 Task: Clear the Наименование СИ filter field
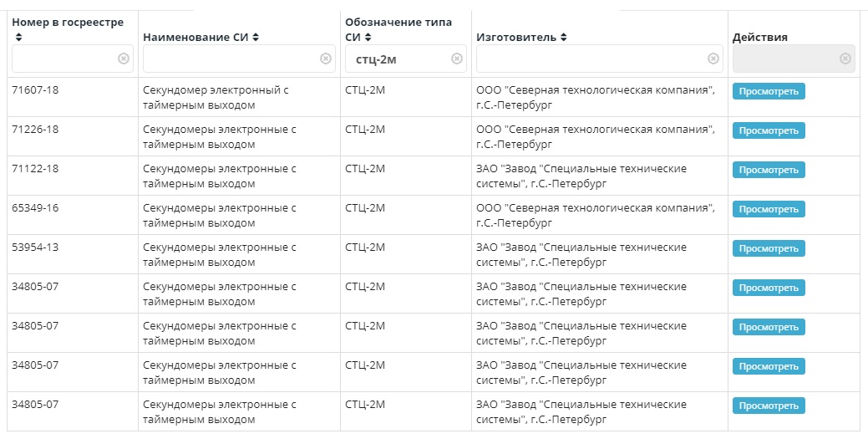point(326,59)
